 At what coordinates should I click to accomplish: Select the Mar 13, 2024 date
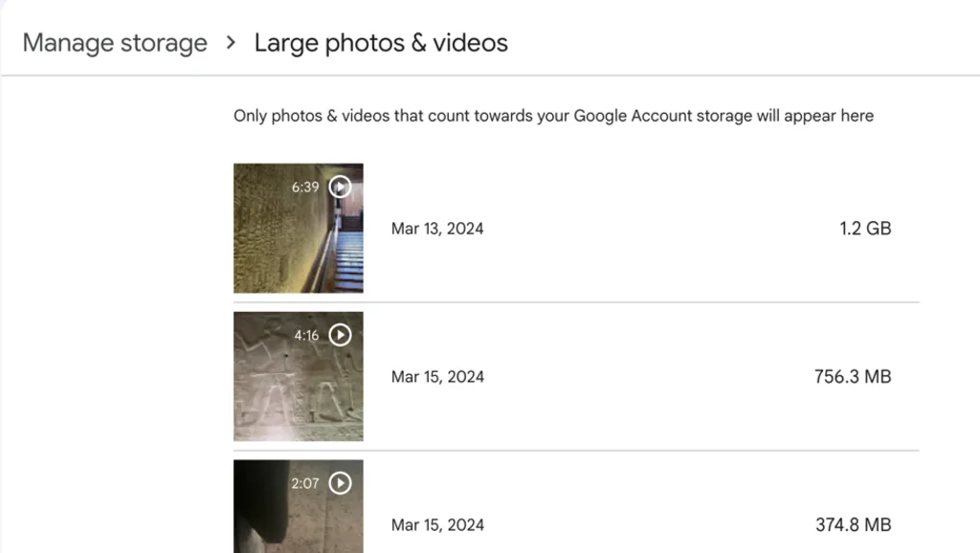437,229
